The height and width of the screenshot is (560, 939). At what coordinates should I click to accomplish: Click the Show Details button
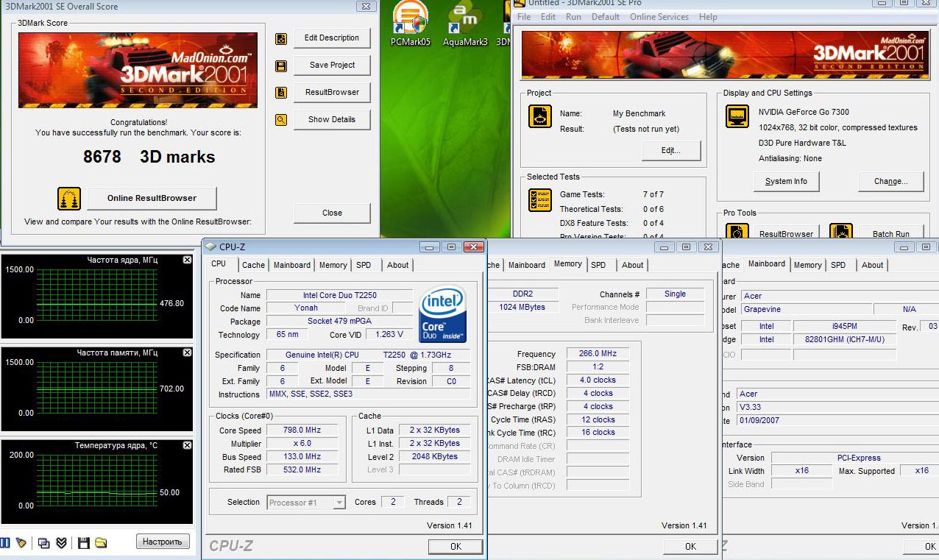click(332, 120)
